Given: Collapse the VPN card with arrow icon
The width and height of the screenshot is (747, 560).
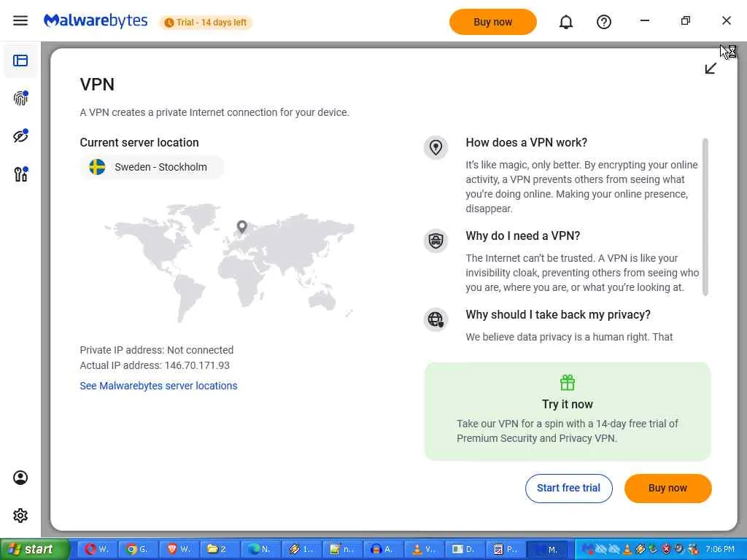Looking at the screenshot, I should click(x=711, y=69).
